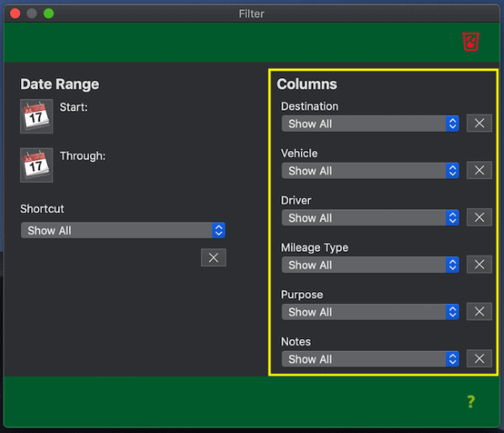
Task: Expand the Driver filter dropdown
Action: [x=370, y=217]
